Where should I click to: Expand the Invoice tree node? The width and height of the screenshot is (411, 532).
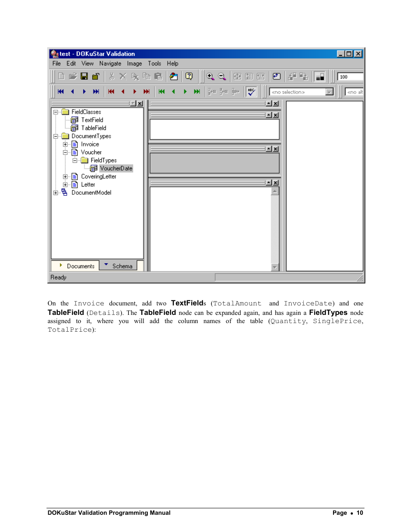click(65, 144)
